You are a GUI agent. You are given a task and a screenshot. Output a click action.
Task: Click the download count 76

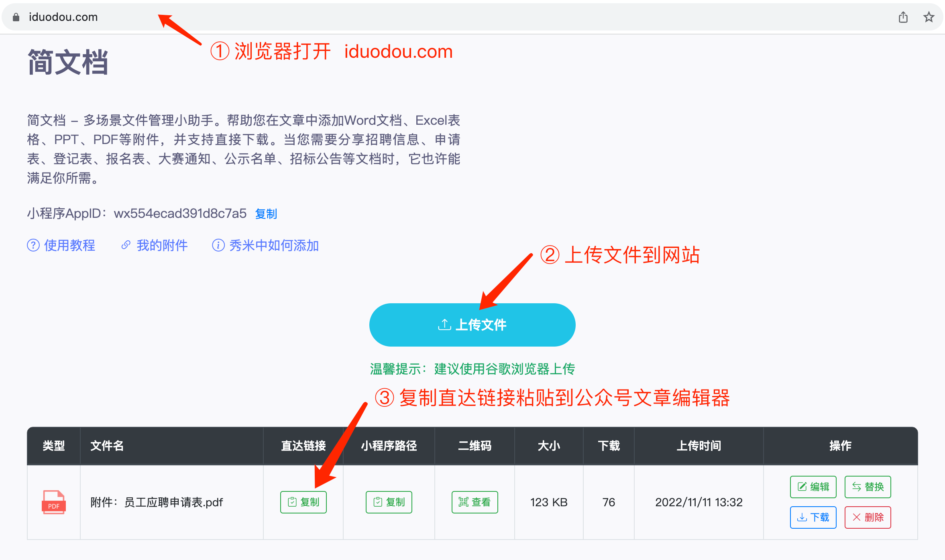tap(609, 502)
